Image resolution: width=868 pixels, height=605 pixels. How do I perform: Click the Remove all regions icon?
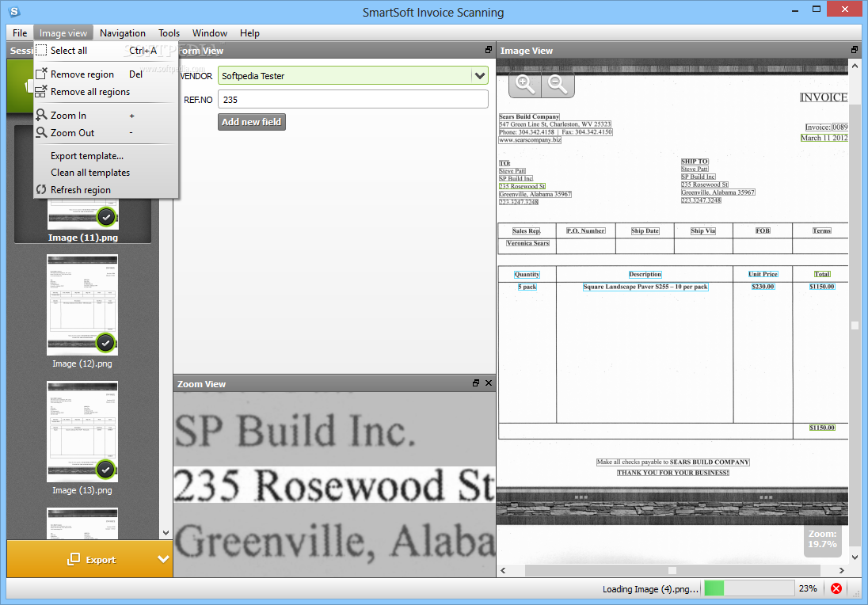coord(40,91)
